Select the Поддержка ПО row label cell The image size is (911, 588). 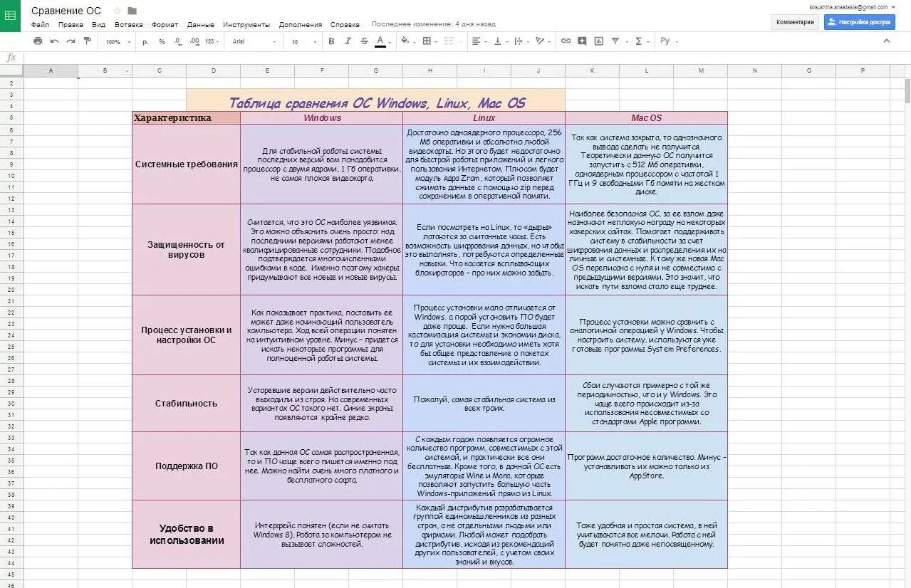pyautogui.click(x=186, y=466)
